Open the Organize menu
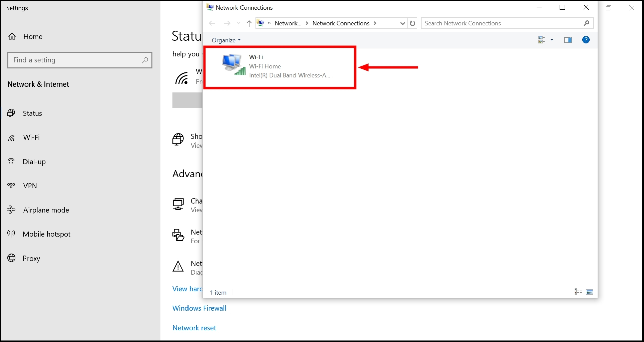 pyautogui.click(x=226, y=40)
